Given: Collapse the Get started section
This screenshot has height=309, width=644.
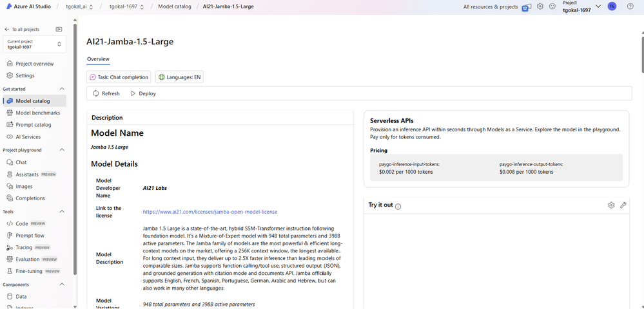Looking at the screenshot, I should [62, 89].
